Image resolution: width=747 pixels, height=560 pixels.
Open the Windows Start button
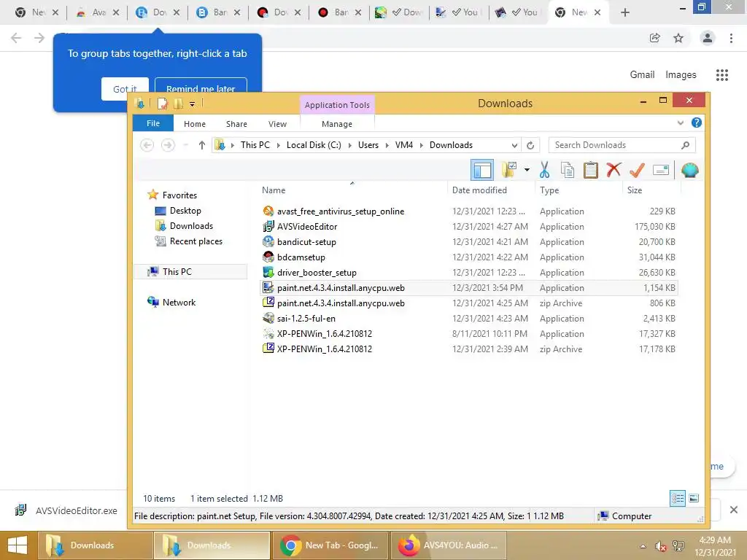[18, 545]
